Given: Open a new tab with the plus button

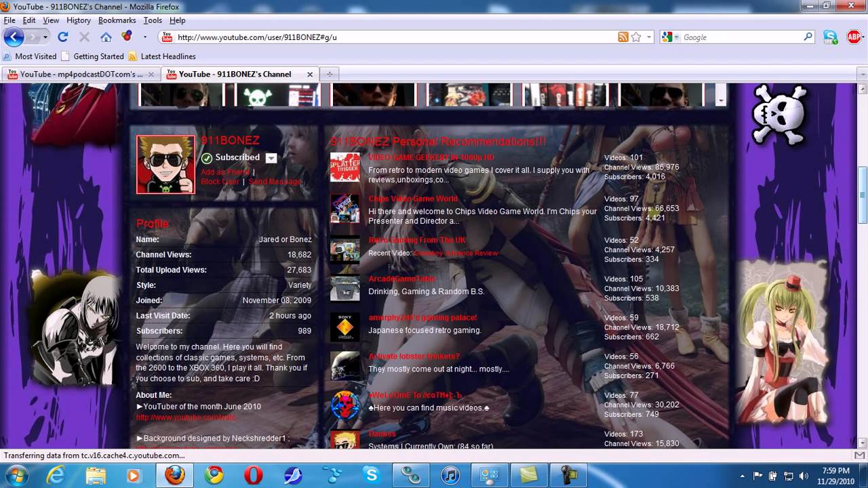Looking at the screenshot, I should (x=330, y=74).
